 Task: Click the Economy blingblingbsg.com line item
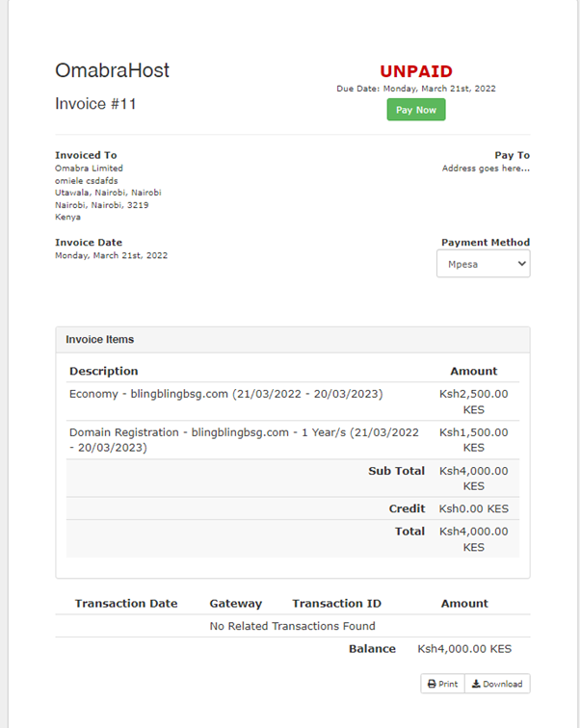[x=225, y=394]
